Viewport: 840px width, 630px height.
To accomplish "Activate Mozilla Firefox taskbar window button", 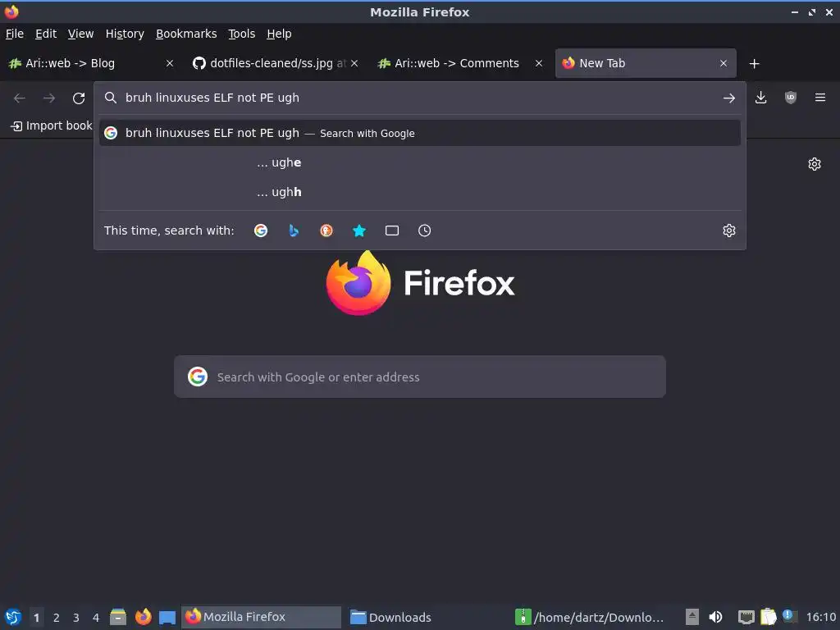I will (x=262, y=617).
